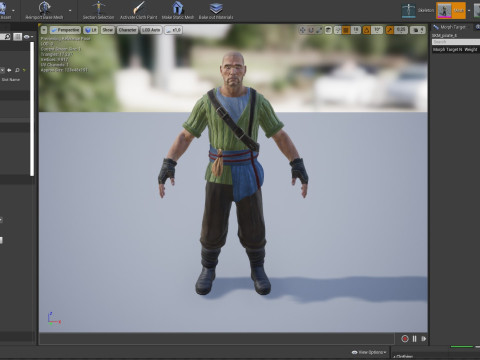Image resolution: width=480 pixels, height=360 pixels.
Task: Toggle grid snapping icon
Action: tap(346, 30)
